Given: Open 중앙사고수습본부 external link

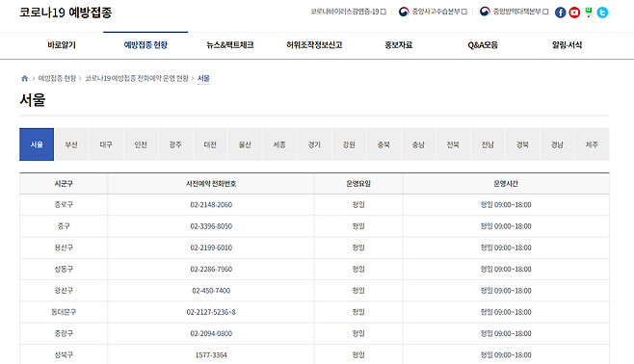Looking at the screenshot, I should [x=433, y=12].
